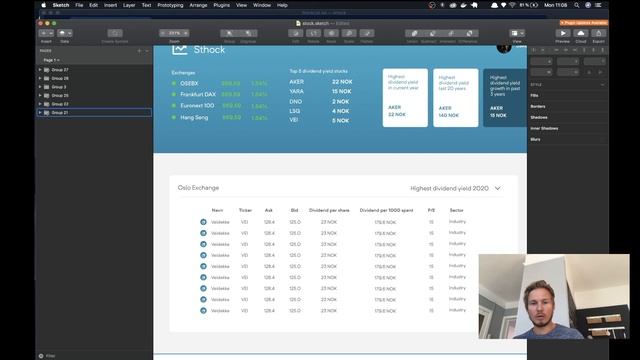Open Highest dividend yield 2020 dropdown
Image resolution: width=640 pixels, height=360 pixels.
[455, 189]
